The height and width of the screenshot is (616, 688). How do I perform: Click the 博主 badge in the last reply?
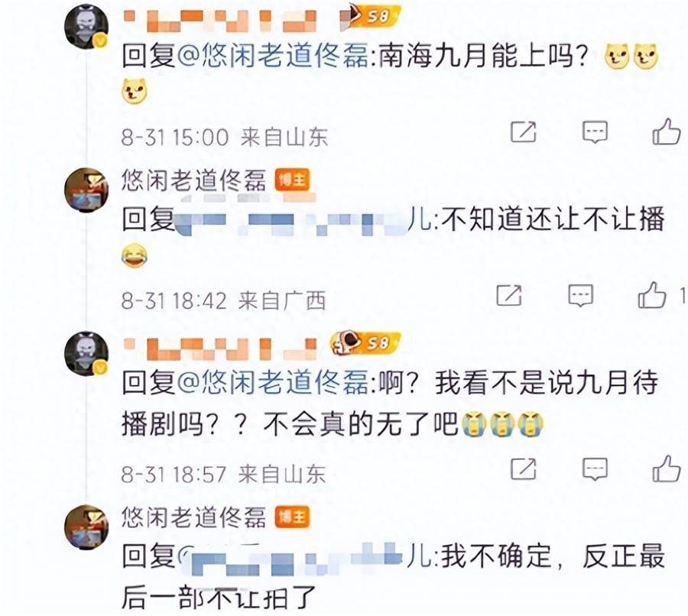(293, 517)
